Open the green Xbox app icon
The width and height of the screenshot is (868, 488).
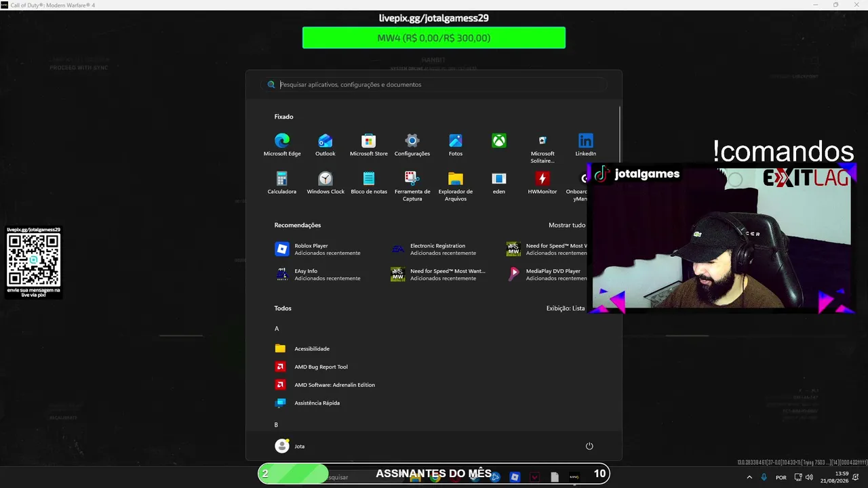(x=499, y=141)
